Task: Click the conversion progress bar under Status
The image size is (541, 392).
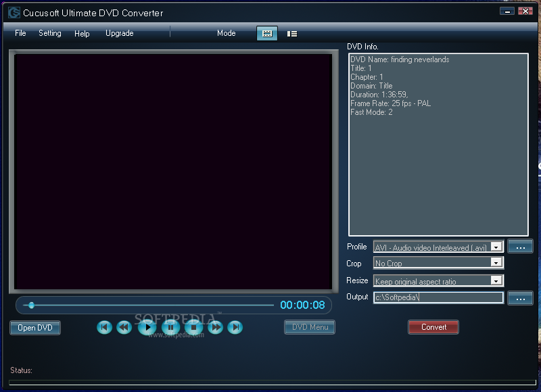Action: [273, 383]
